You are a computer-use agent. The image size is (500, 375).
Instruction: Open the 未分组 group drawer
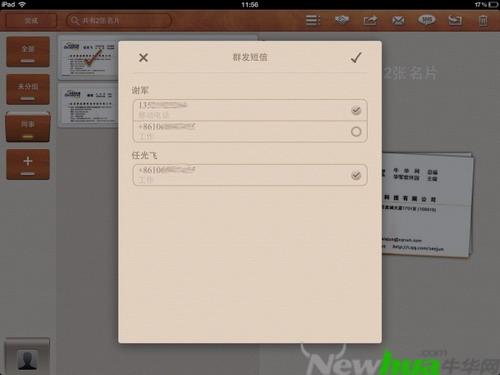(x=28, y=90)
